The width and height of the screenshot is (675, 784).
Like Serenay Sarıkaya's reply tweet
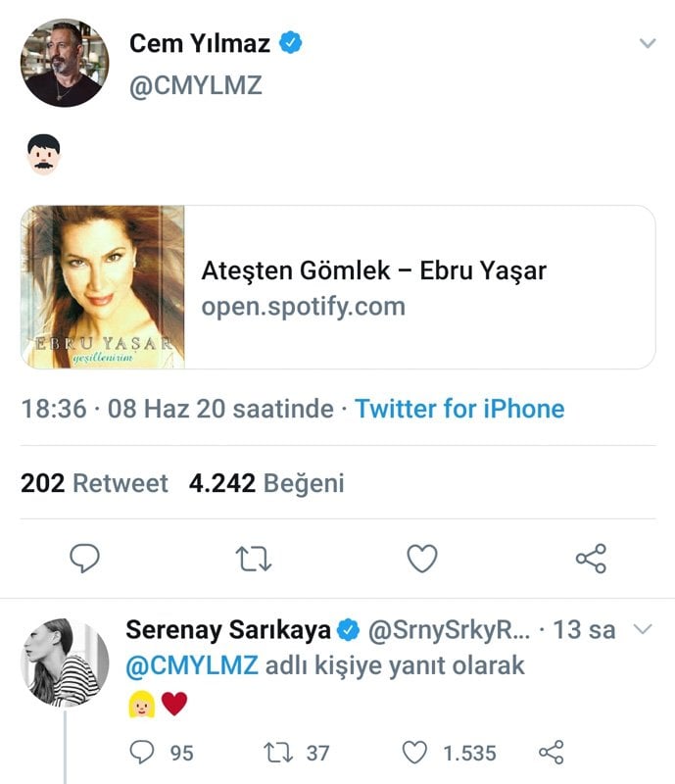coord(416,753)
